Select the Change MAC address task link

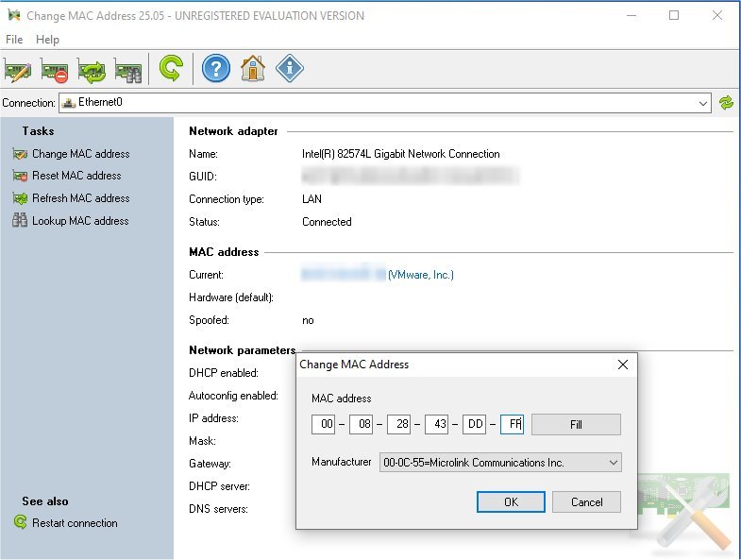[x=81, y=154]
